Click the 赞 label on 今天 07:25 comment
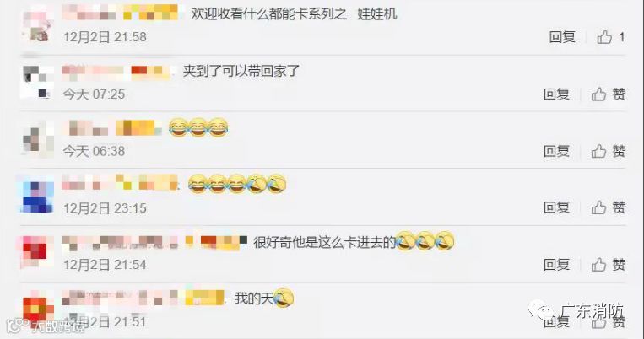Viewport: 644px width, 339px height. coord(619,94)
